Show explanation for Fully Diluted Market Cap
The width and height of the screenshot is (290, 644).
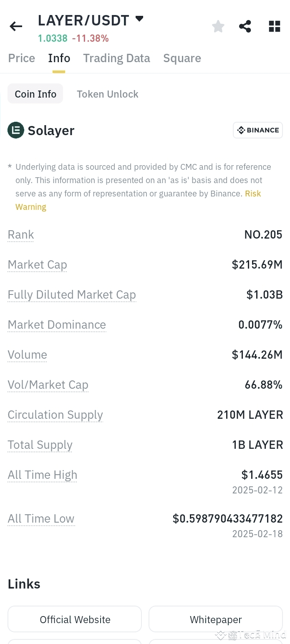[72, 294]
